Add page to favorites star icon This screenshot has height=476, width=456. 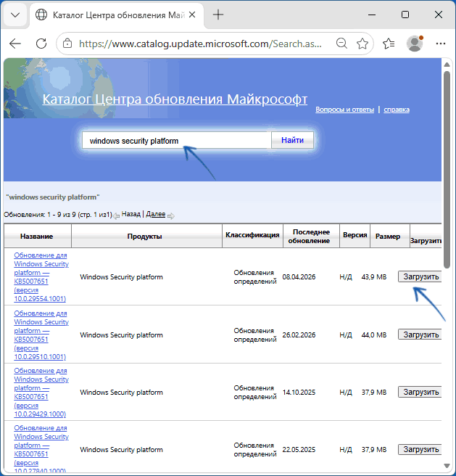point(362,44)
